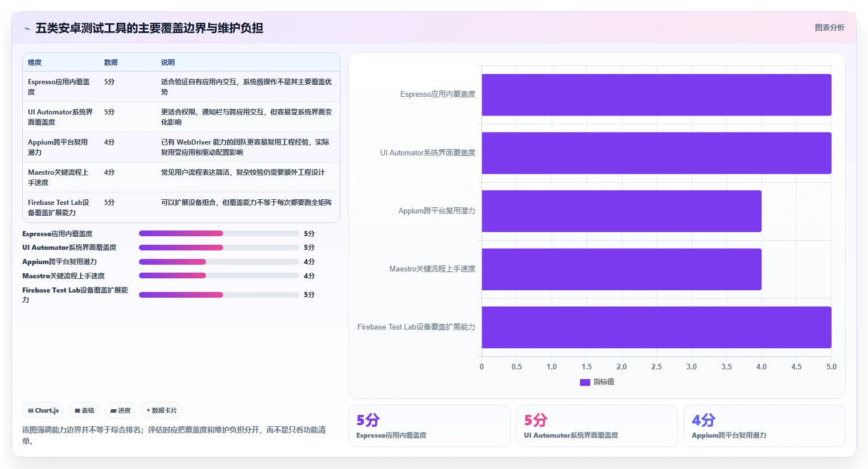Click the Appium bar in the chart

pos(622,211)
